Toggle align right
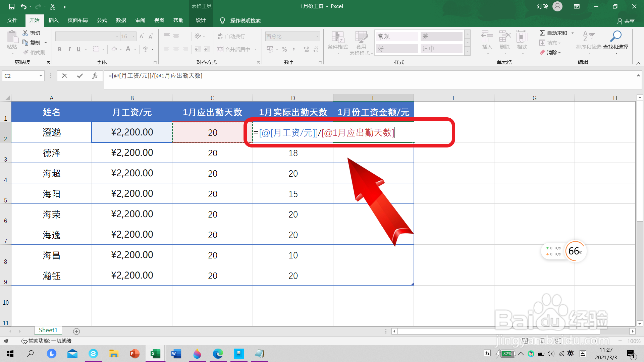Image resolution: width=644 pixels, height=362 pixels. tap(185, 49)
